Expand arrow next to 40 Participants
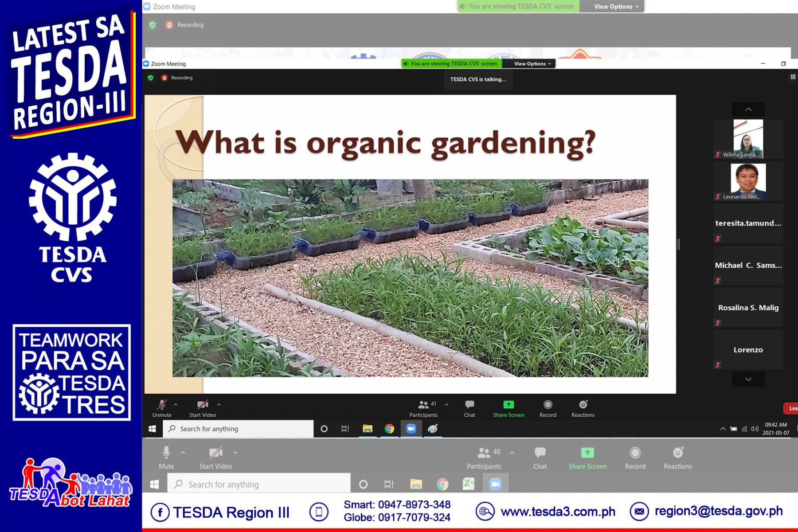Image resolution: width=798 pixels, height=532 pixels. (x=512, y=453)
